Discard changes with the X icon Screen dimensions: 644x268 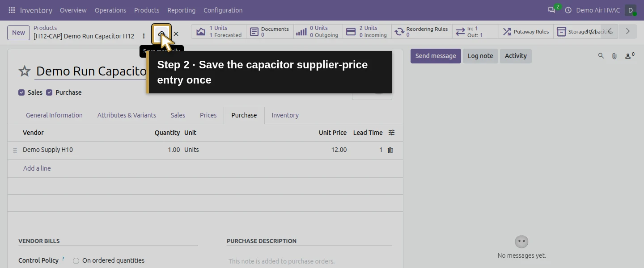coord(176,34)
